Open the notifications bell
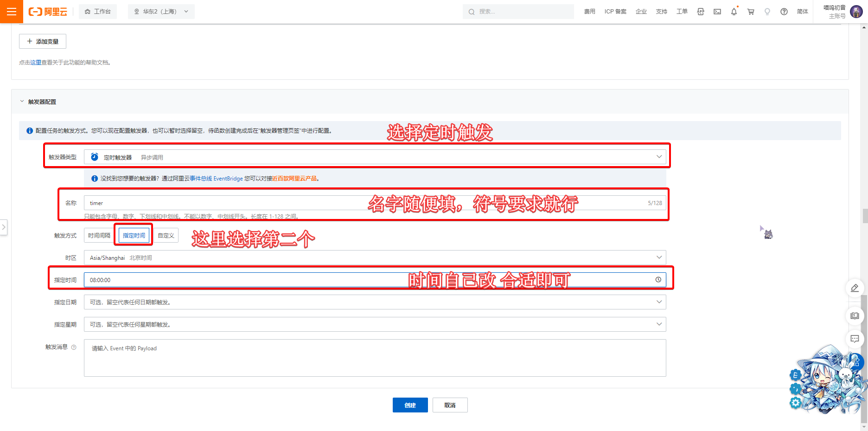This screenshot has width=868, height=431. tap(734, 12)
